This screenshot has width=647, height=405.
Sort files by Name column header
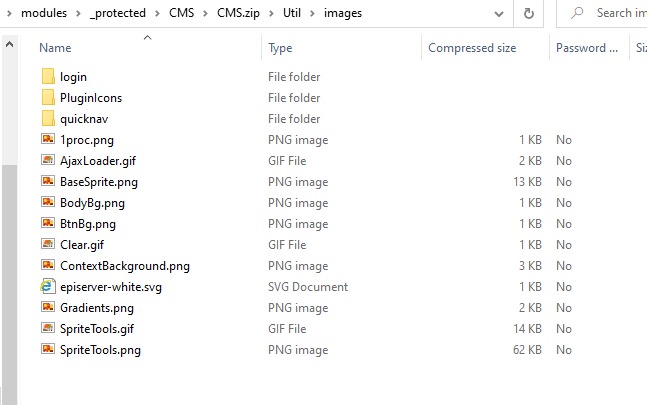click(55, 48)
